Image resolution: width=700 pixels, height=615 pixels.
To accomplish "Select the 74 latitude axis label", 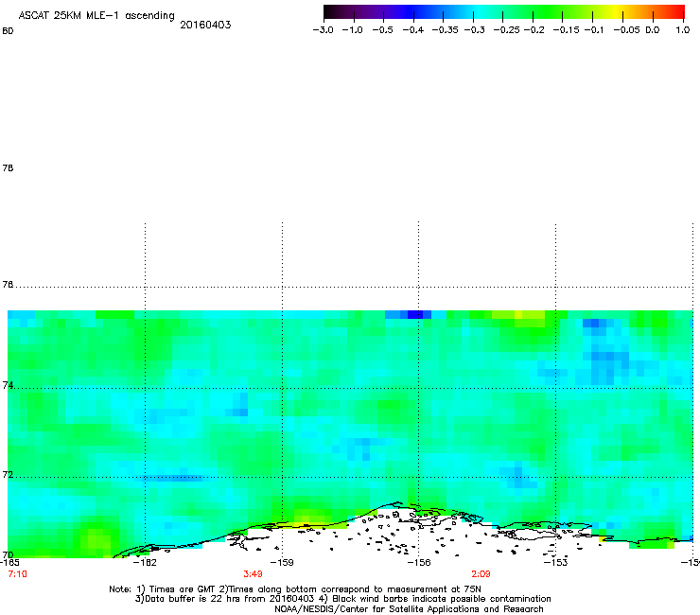I will [8, 385].
